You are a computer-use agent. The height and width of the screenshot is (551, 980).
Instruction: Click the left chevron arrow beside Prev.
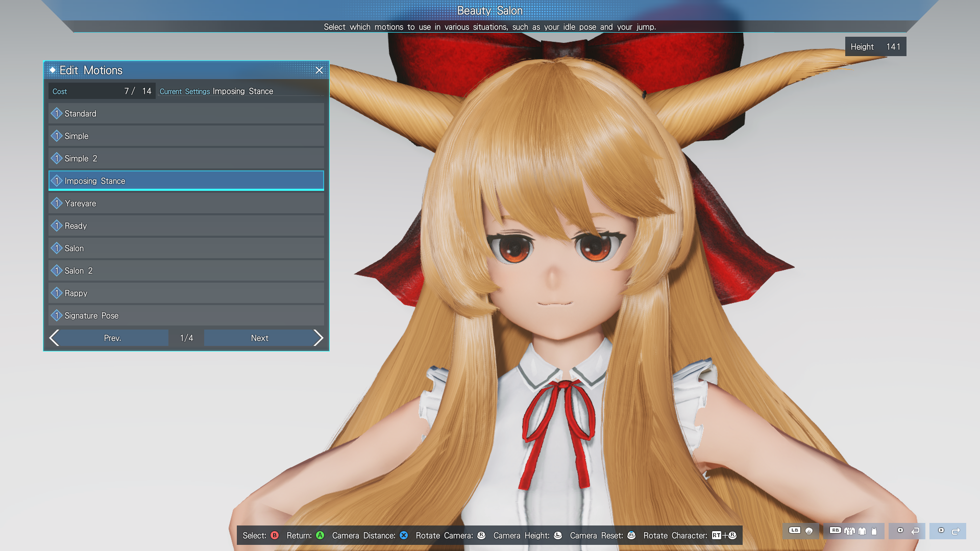(54, 338)
